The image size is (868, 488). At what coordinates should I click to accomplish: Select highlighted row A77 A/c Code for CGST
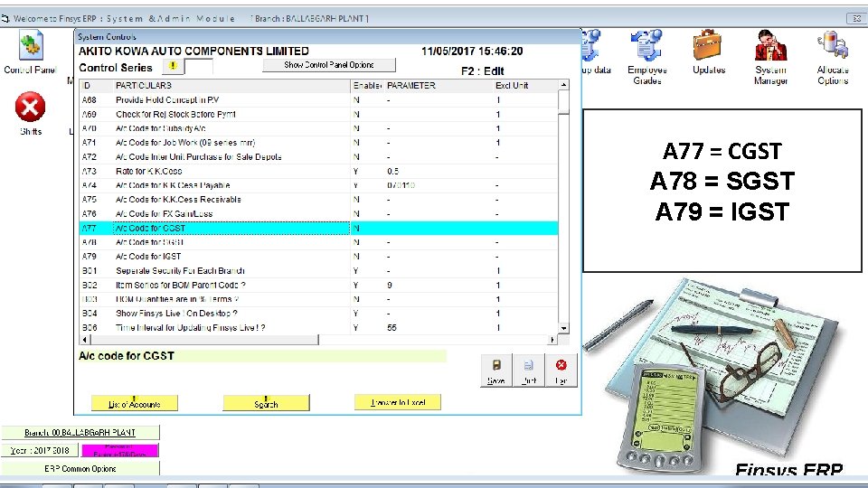pyautogui.click(x=319, y=228)
